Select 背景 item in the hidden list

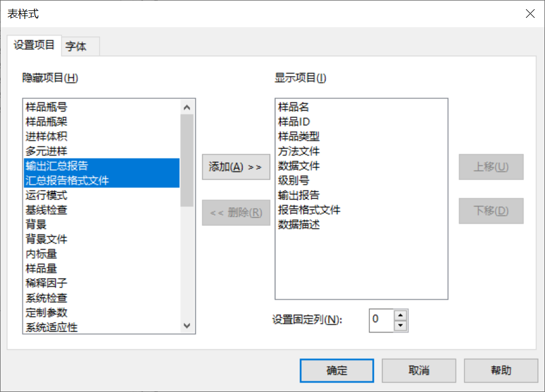coord(102,224)
